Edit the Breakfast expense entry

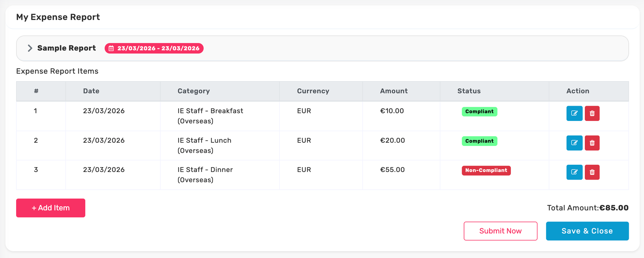coord(574,113)
